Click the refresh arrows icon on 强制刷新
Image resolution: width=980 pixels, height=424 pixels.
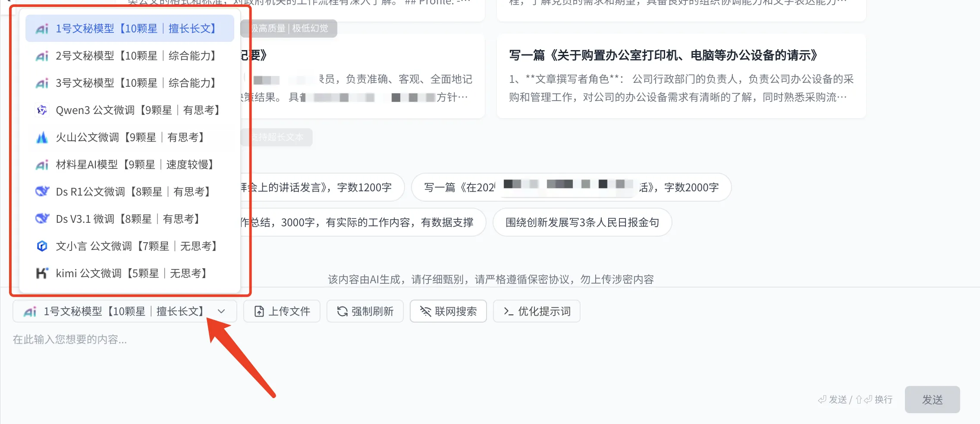(342, 311)
